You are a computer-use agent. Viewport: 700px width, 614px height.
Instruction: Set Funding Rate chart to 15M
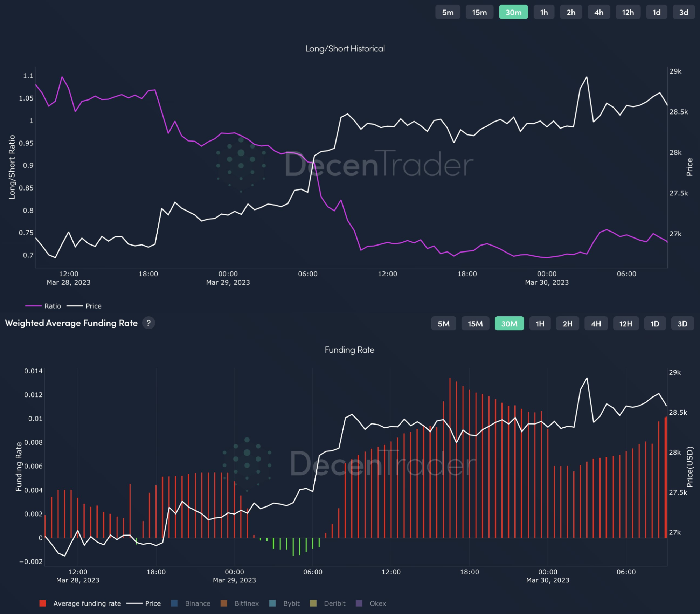(x=475, y=324)
